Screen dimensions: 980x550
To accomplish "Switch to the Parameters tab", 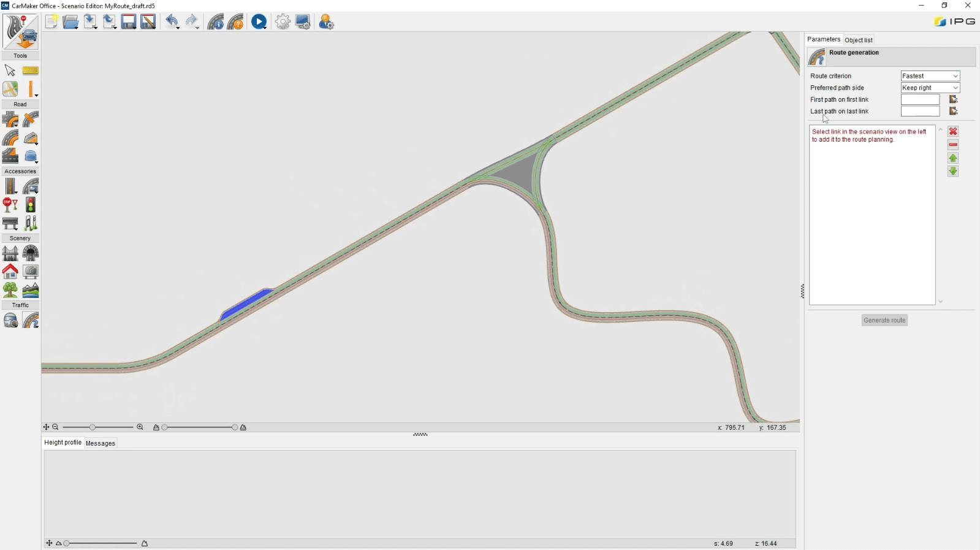I will pos(824,39).
